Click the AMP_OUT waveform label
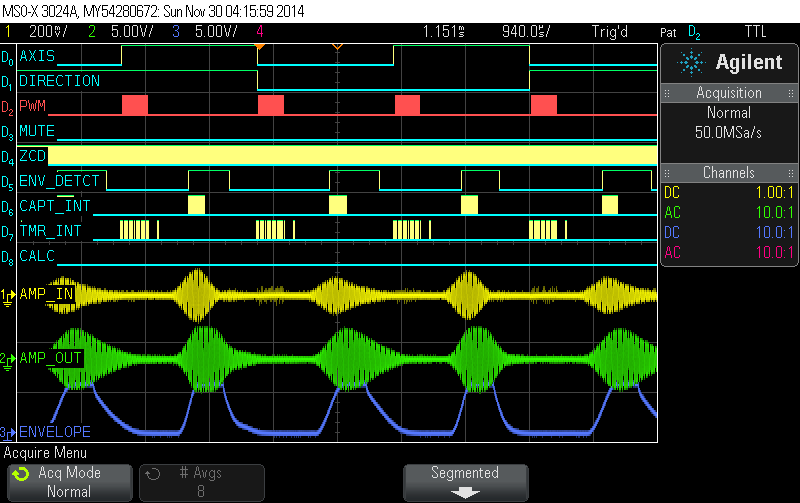Viewport: 800px width, 503px height. tap(50, 358)
